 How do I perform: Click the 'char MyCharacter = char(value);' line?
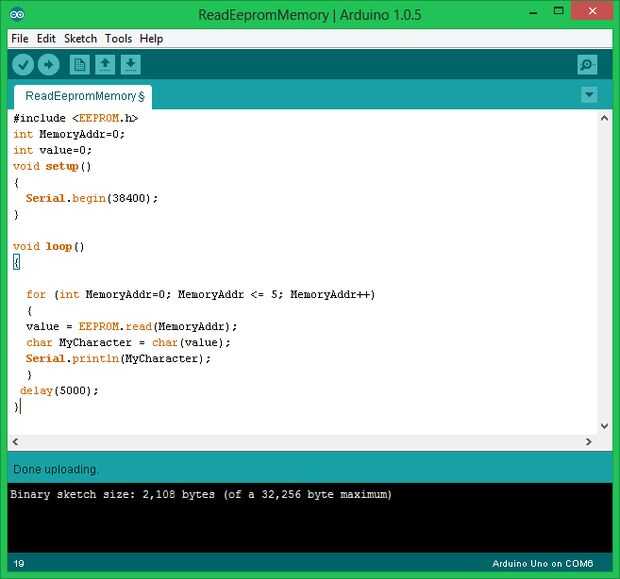(129, 342)
